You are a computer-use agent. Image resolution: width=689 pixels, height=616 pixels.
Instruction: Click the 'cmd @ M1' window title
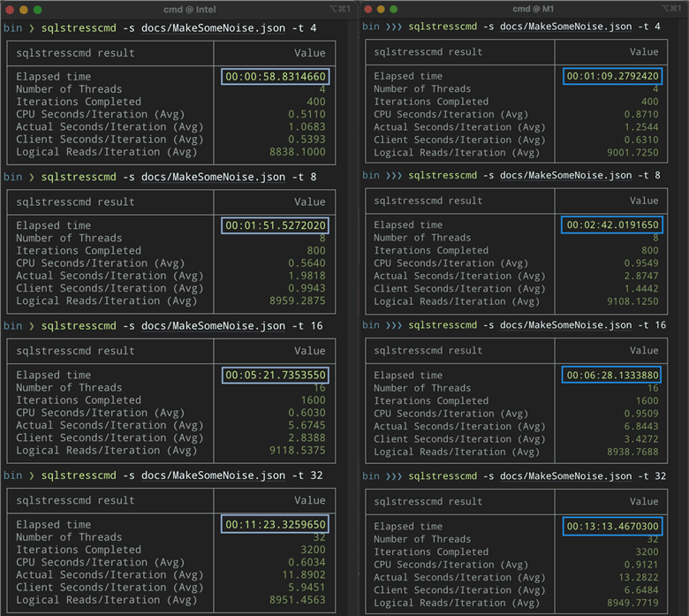tap(533, 9)
